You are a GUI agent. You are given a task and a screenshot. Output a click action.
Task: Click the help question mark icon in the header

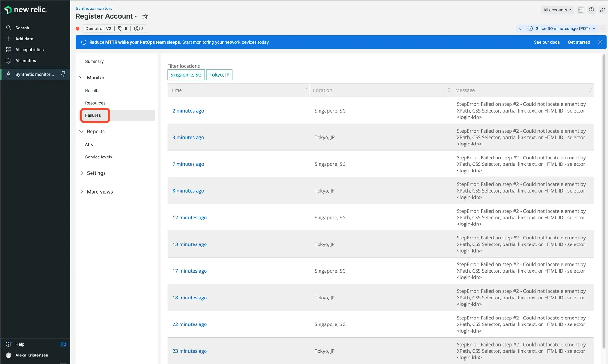[591, 10]
